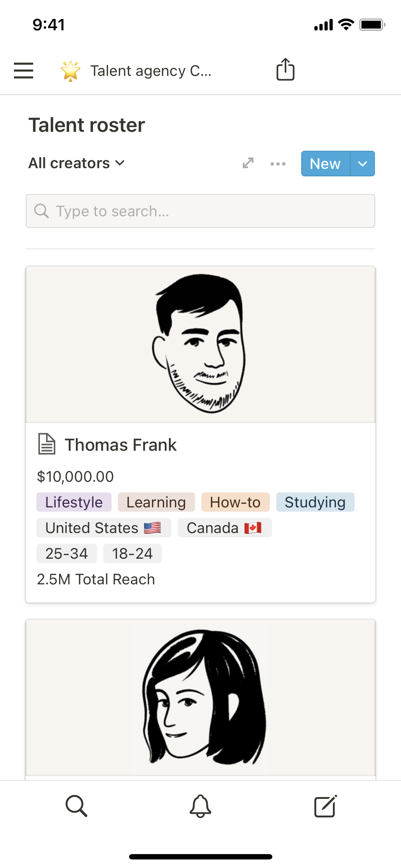This screenshot has height=868, width=401.
Task: Click the New button
Action: click(325, 164)
